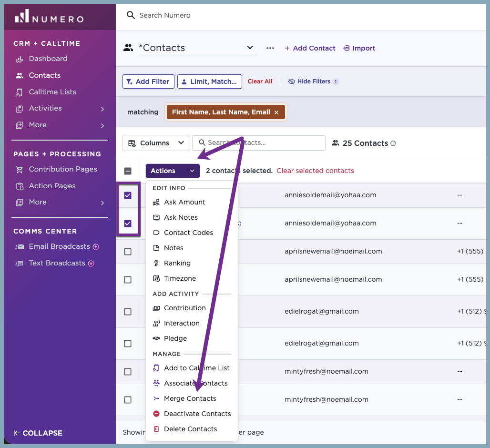
Task: Click the Contacts page people icon in sidebar
Action: (20, 76)
